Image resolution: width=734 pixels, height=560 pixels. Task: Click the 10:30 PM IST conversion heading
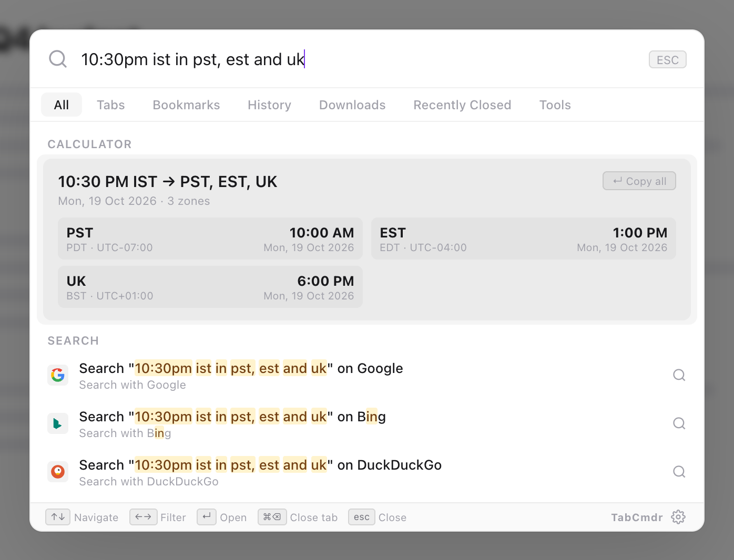coord(168,182)
